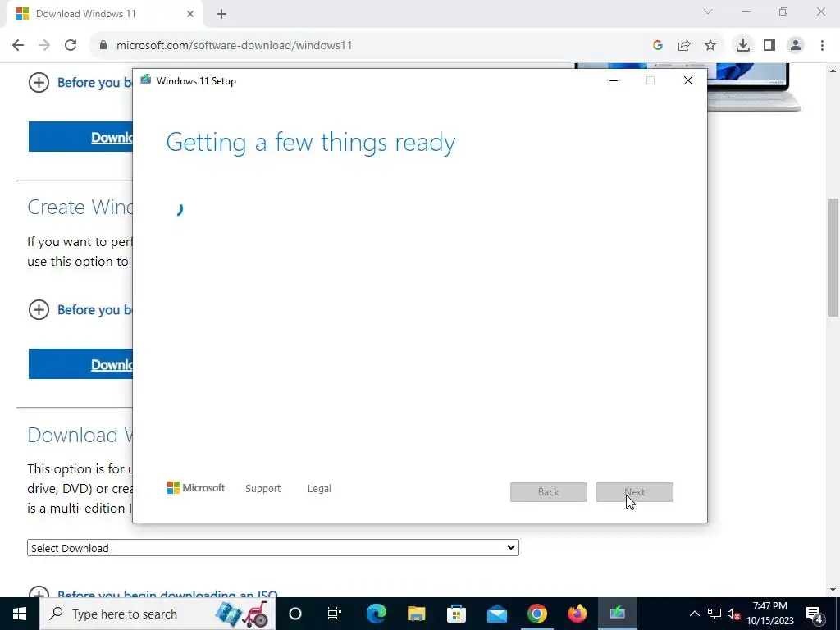
Task: Reload the Microsoft download page
Action: pyautogui.click(x=71, y=45)
